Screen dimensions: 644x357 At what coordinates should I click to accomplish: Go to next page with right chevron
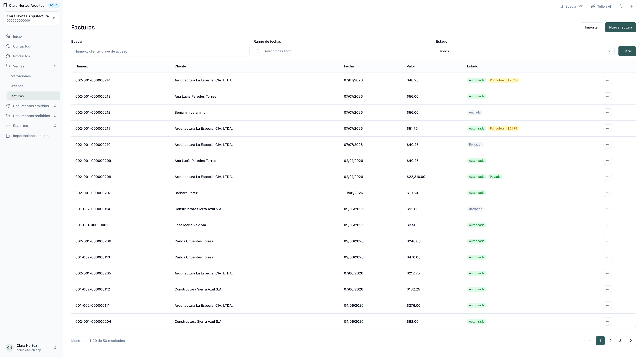coord(631,341)
